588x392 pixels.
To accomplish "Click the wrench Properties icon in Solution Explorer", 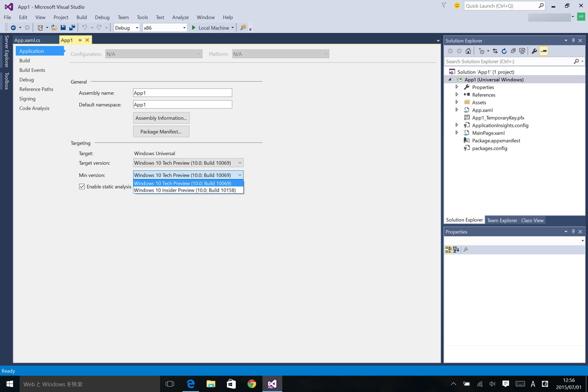I will click(x=534, y=51).
